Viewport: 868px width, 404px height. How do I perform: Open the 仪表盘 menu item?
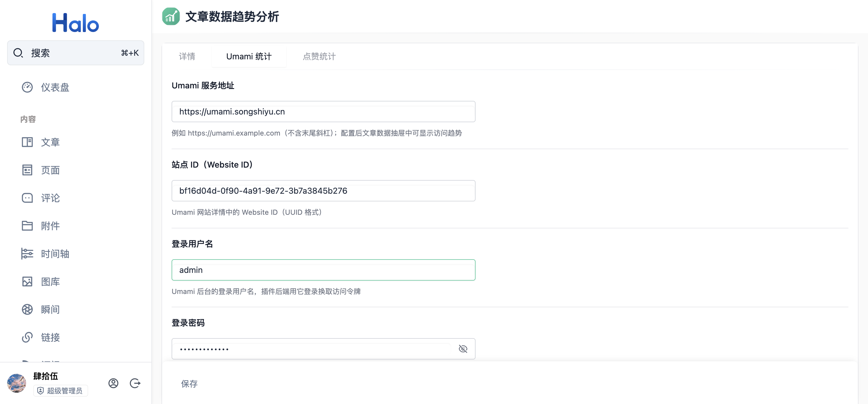(x=55, y=87)
